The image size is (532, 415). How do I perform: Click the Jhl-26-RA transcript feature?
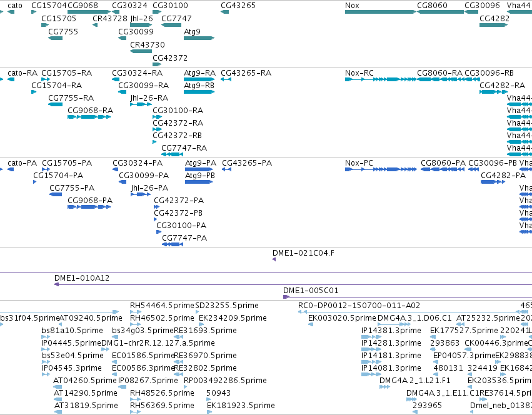click(141, 104)
